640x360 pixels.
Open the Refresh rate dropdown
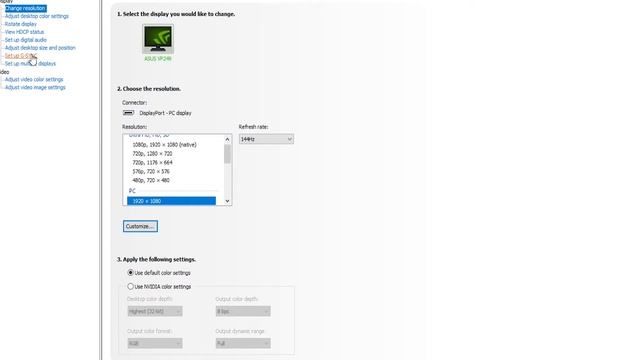(x=266, y=139)
